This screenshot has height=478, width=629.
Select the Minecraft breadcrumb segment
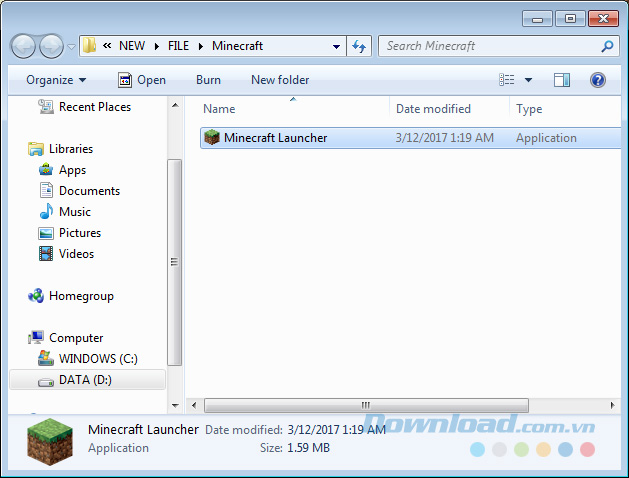tap(237, 46)
